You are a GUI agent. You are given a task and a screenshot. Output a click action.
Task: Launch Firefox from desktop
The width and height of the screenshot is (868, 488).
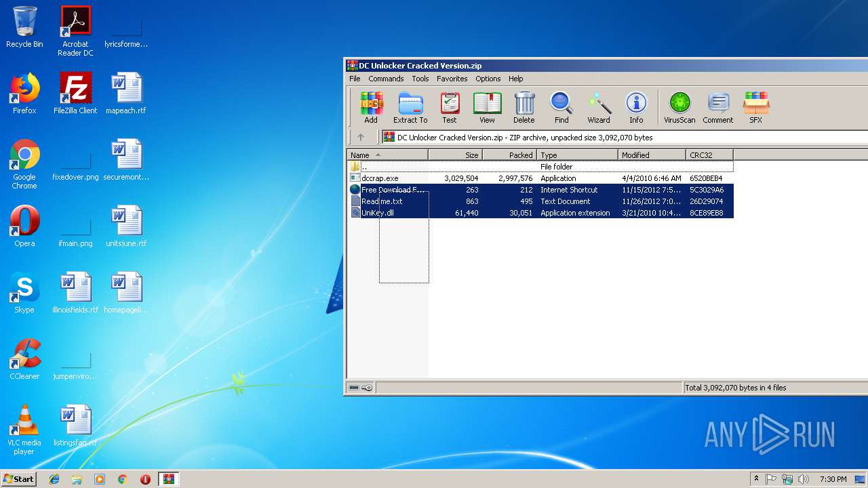(x=24, y=94)
